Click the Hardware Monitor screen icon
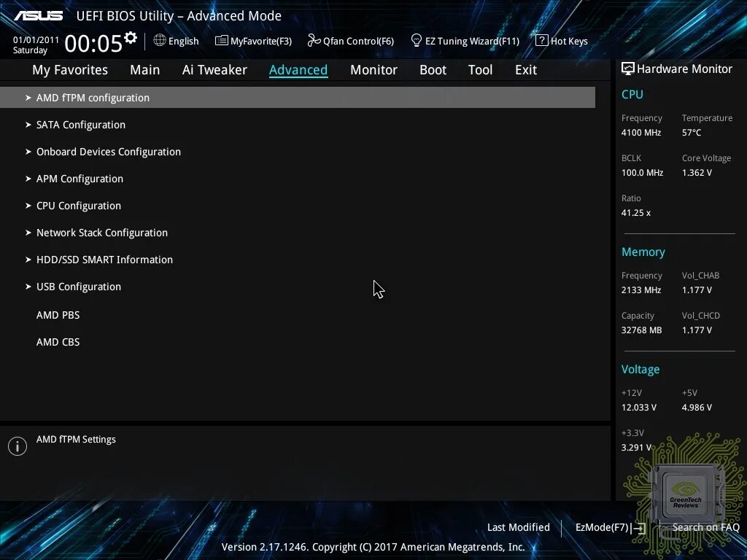747x560 pixels. [x=628, y=69]
